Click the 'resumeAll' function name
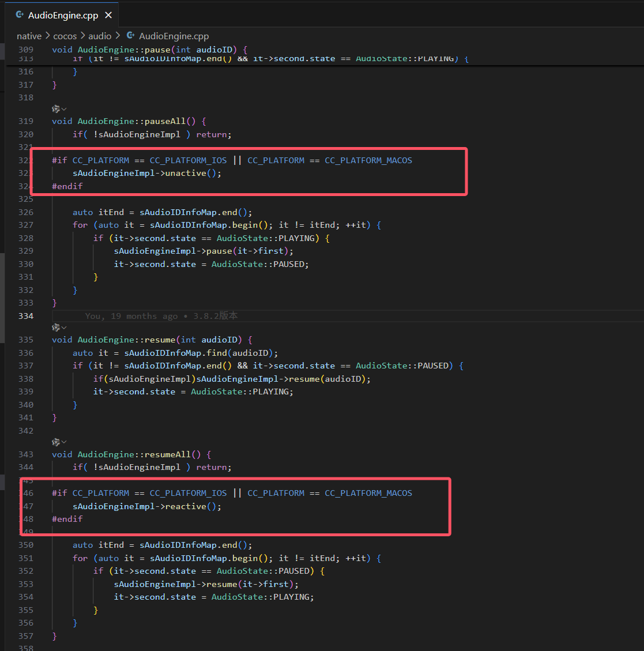 click(x=168, y=454)
